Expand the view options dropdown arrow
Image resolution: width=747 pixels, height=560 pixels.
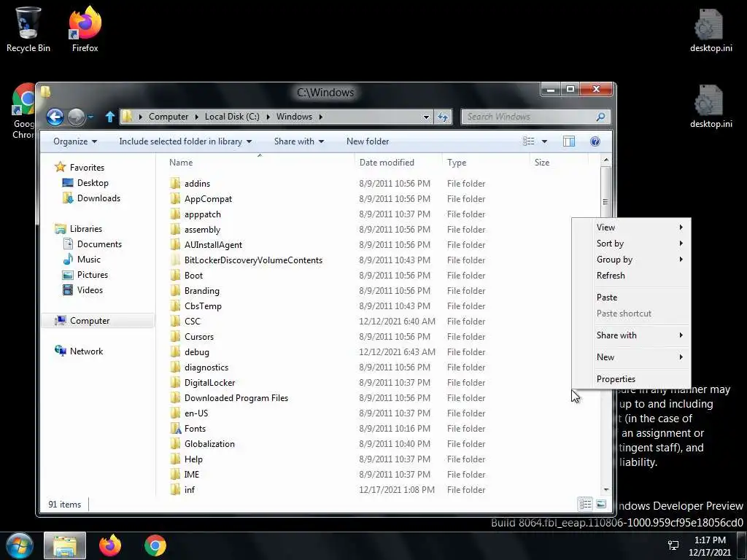(x=544, y=141)
